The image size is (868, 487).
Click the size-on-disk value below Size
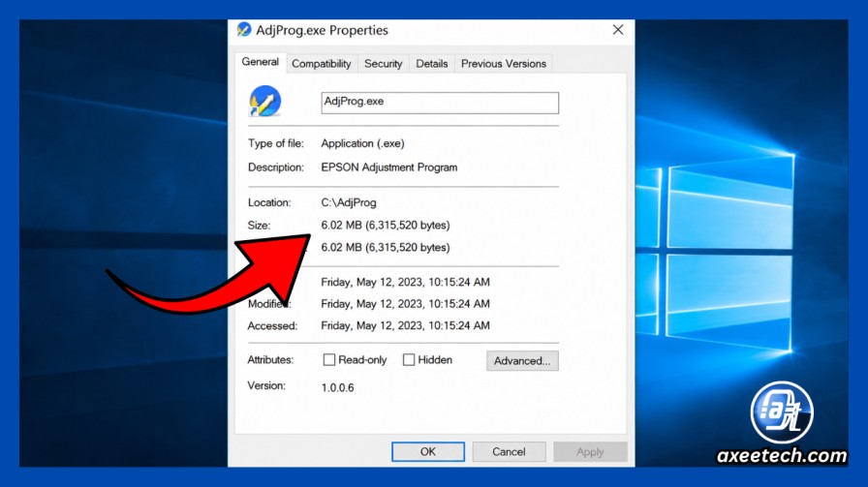[x=386, y=248]
